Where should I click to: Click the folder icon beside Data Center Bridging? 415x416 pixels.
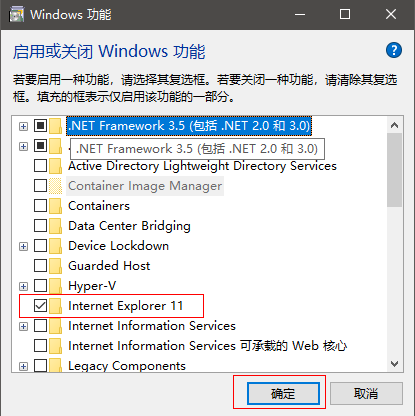55,226
